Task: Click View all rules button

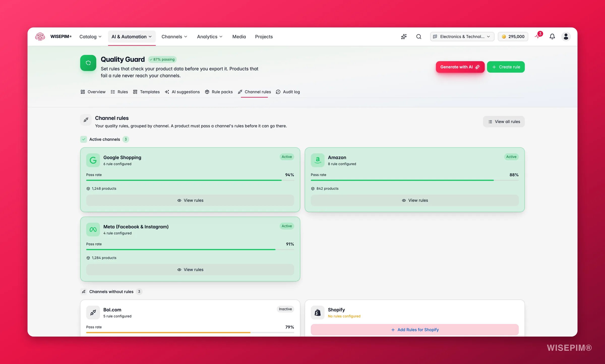Action: (x=504, y=122)
